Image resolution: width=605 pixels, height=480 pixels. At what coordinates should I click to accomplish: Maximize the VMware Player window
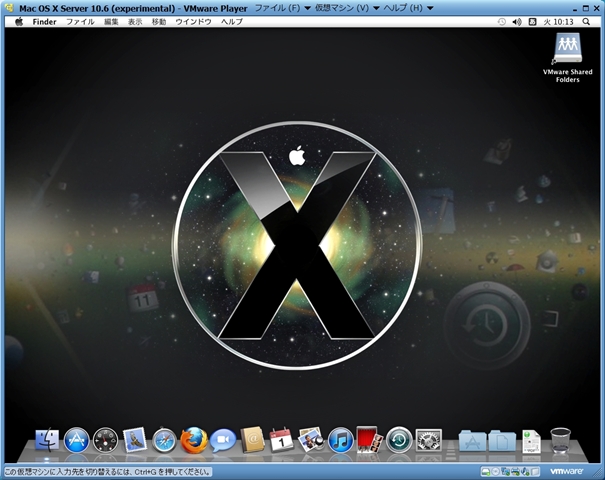coord(586,8)
